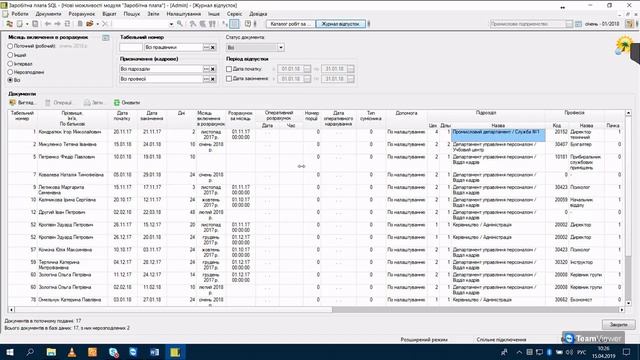Open Дата початку from-date calendar dropdown

click(x=307, y=69)
